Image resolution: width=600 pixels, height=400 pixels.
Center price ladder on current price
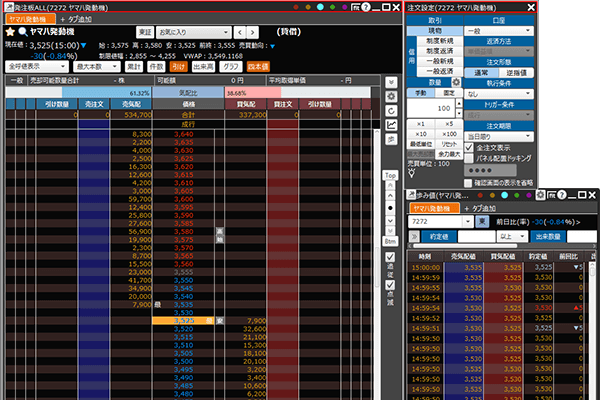[390, 208]
